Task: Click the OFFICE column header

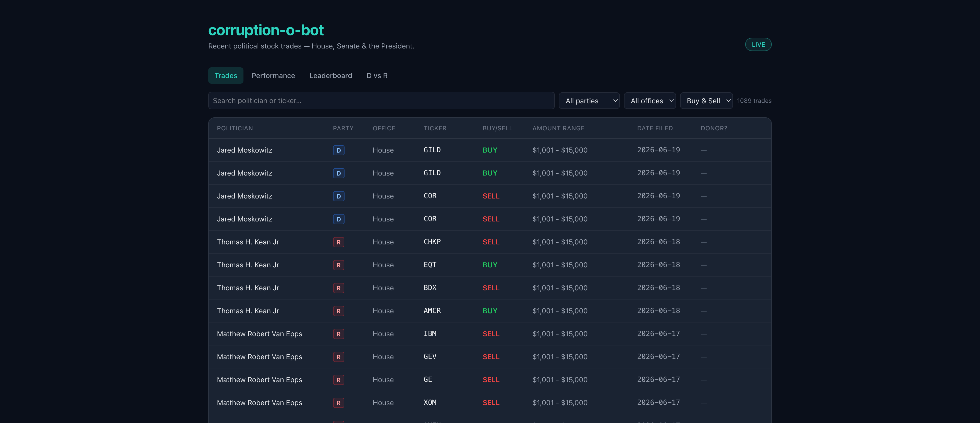Action: coord(384,128)
